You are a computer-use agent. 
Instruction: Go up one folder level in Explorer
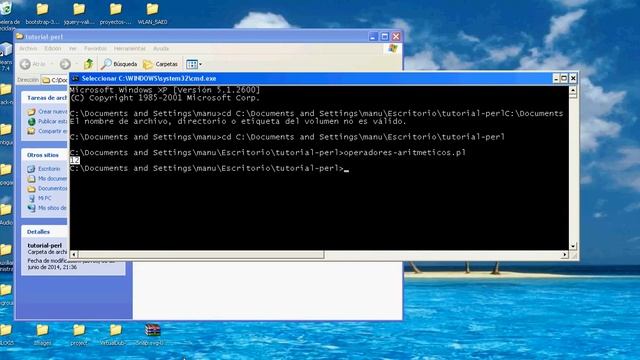tap(89, 64)
